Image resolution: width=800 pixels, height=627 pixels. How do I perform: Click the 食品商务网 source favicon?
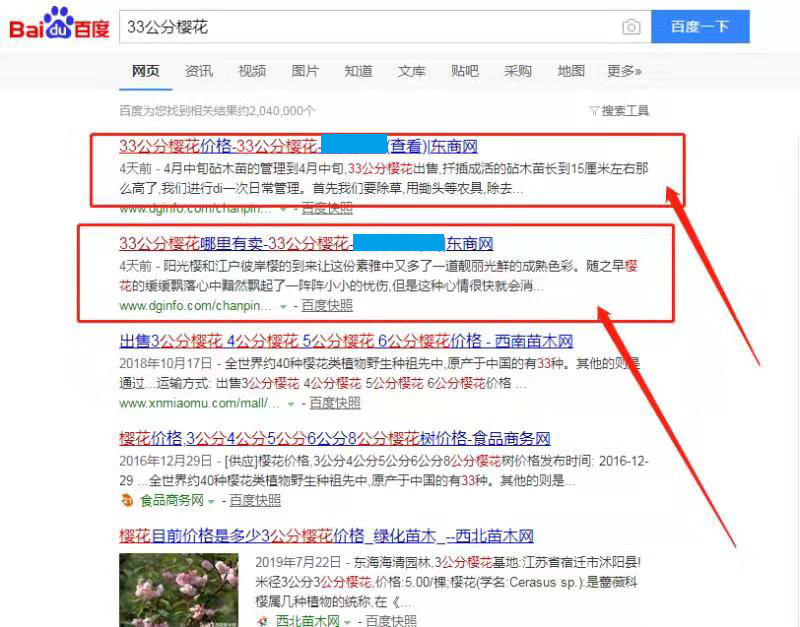(127, 500)
